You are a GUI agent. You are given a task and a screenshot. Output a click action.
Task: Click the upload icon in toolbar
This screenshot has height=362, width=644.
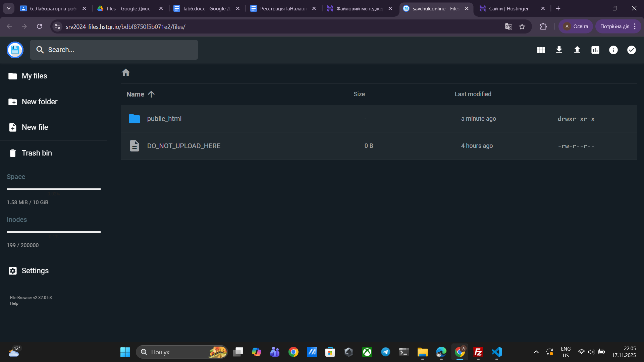click(x=577, y=50)
